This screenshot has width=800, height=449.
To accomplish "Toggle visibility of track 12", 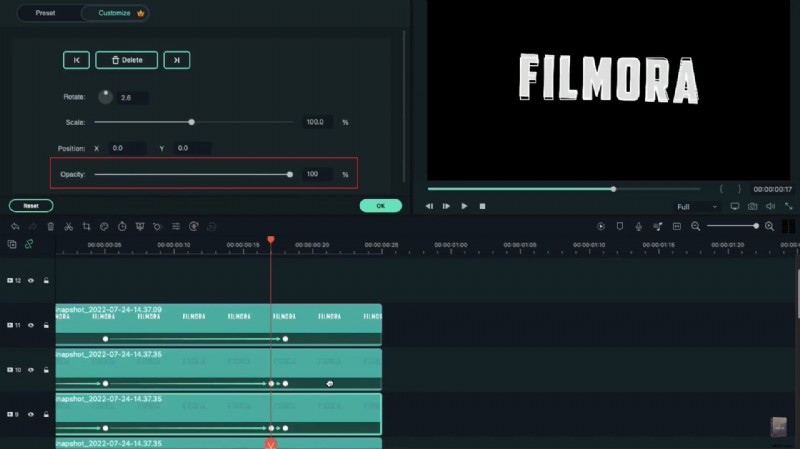I will tap(31, 281).
